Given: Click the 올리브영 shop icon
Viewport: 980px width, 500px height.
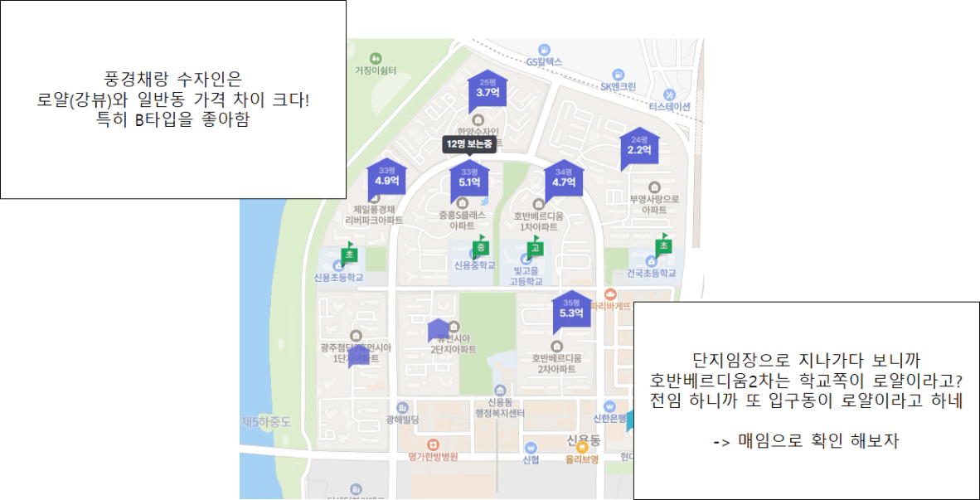Looking at the screenshot, I should [582, 447].
